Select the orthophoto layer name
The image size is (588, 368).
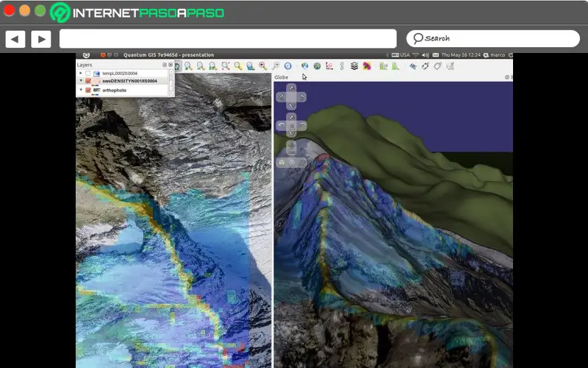click(115, 90)
